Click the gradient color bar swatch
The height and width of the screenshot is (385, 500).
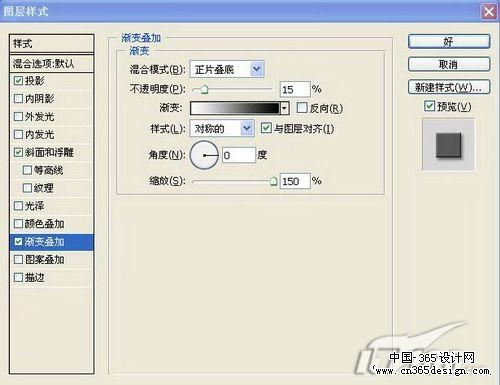point(235,108)
